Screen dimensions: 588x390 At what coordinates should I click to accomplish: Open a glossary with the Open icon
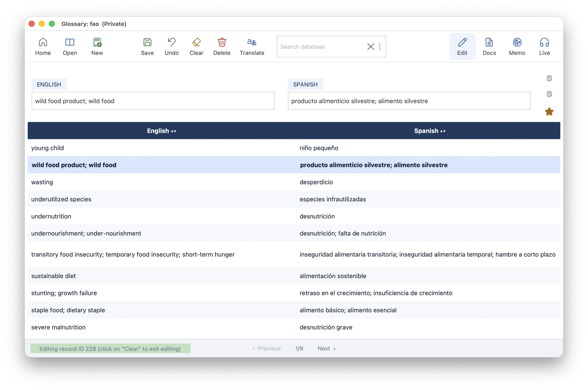(70, 47)
